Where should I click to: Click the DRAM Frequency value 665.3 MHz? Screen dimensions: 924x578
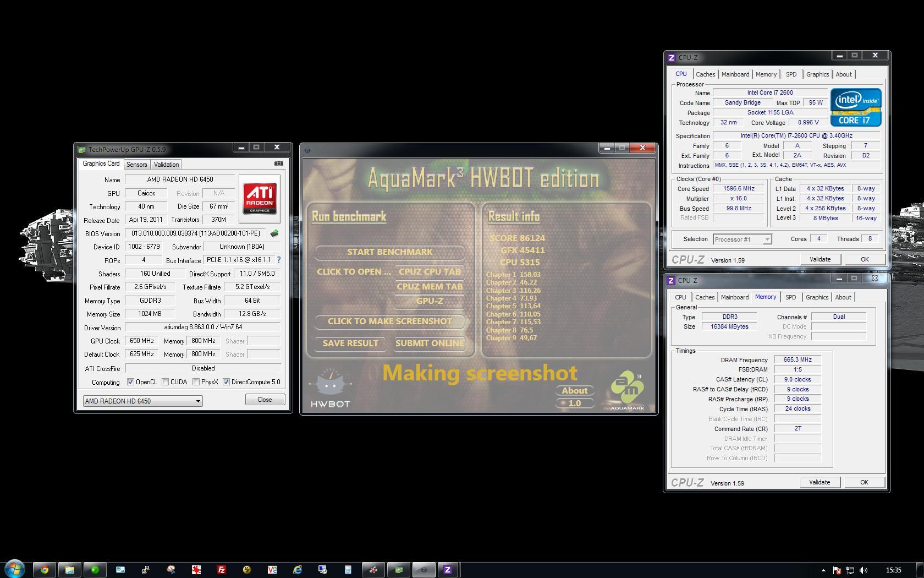[798, 359]
